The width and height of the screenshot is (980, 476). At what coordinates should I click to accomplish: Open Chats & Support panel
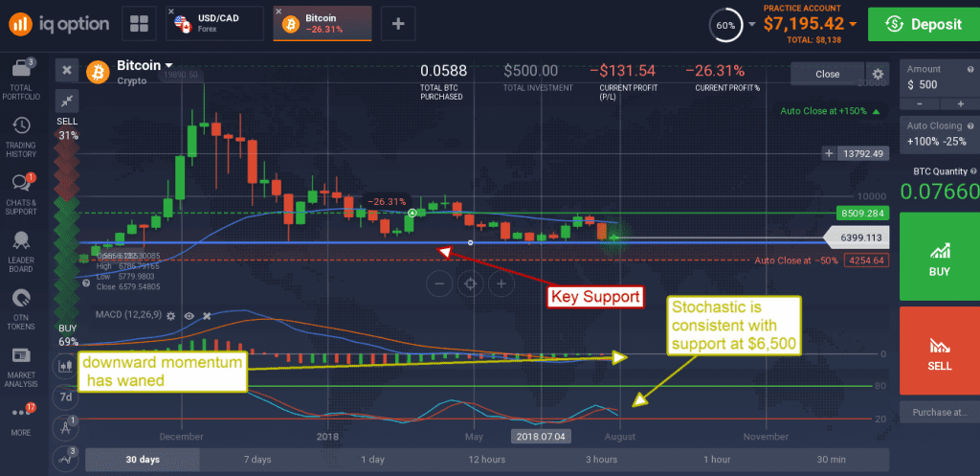coord(21,195)
